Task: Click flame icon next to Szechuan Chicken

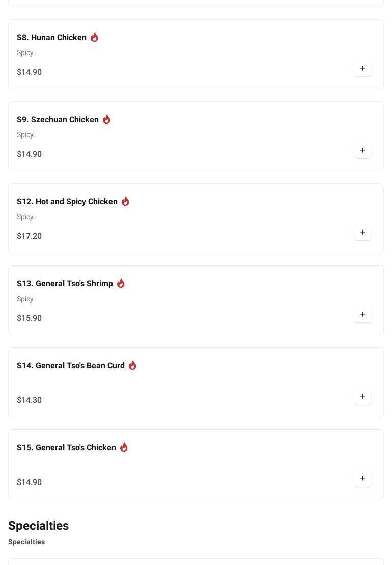Action: (x=106, y=119)
